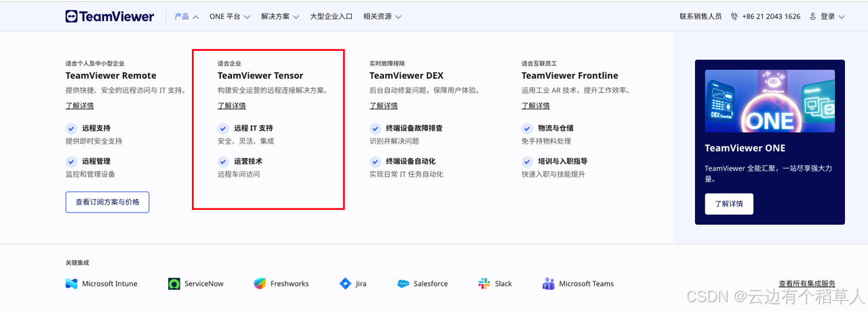Screen dimensions: 868x311
Task: Click the check icon beside 远程管理
Action: pyautogui.click(x=71, y=161)
